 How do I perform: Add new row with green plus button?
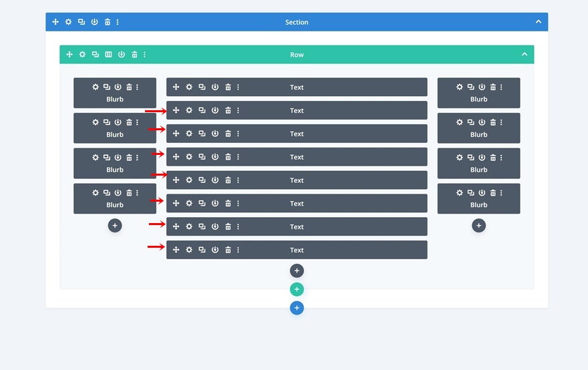297,289
